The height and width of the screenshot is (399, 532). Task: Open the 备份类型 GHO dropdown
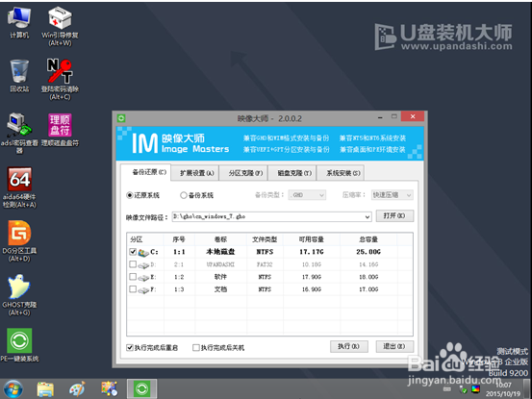(307, 195)
